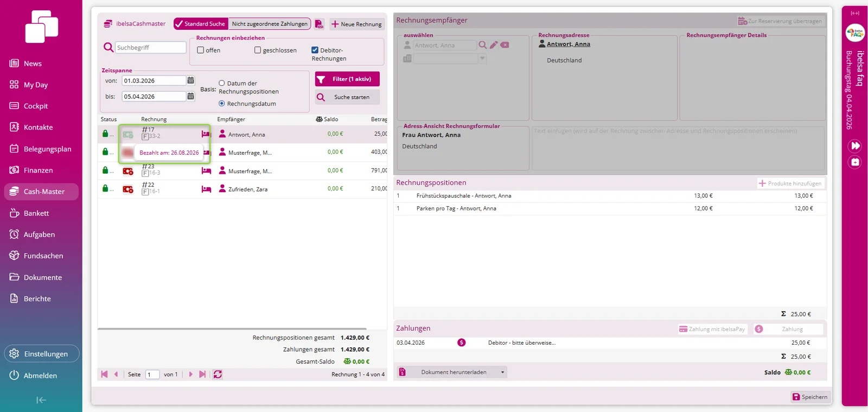Uncheck the 'Debitor-Rechnungen' checkbox
This screenshot has width=868, height=412.
coord(315,50)
